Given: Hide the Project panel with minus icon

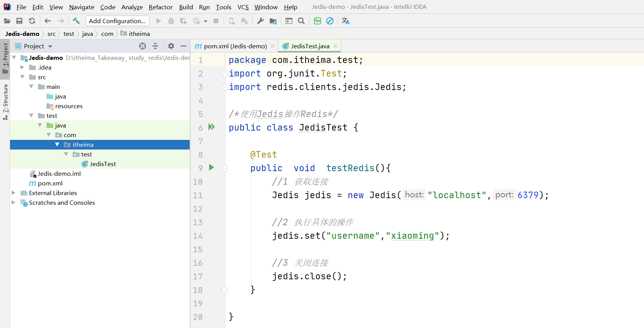Looking at the screenshot, I should pyautogui.click(x=184, y=46).
